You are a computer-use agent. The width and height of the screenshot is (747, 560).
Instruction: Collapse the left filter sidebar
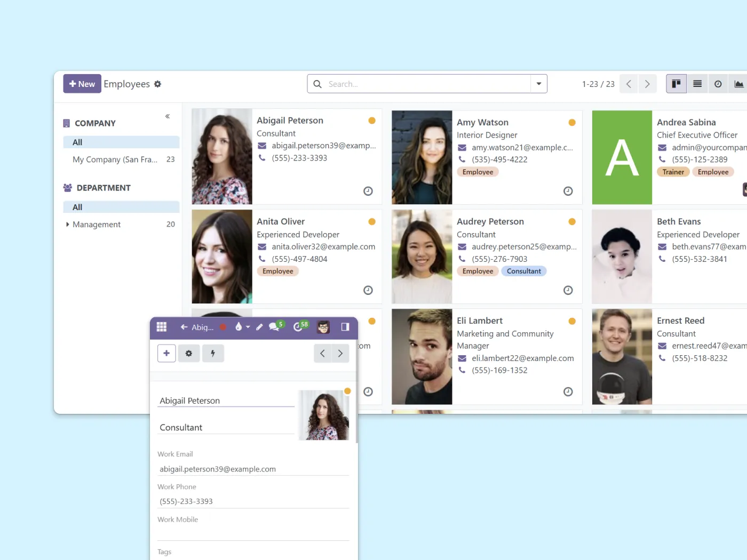[168, 116]
